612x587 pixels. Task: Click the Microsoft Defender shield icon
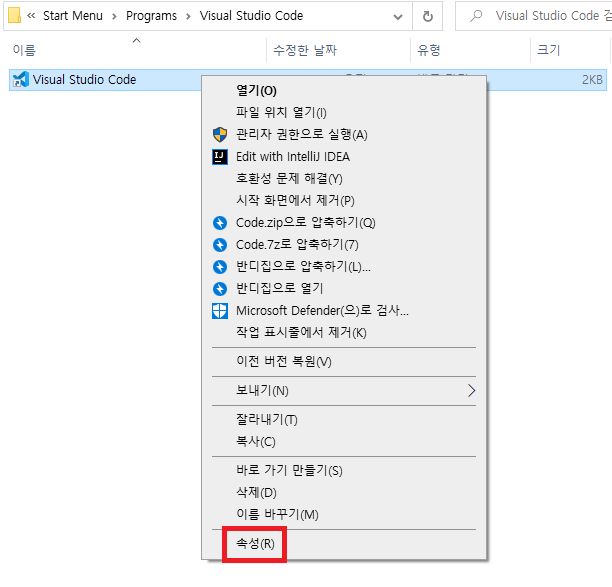[220, 311]
